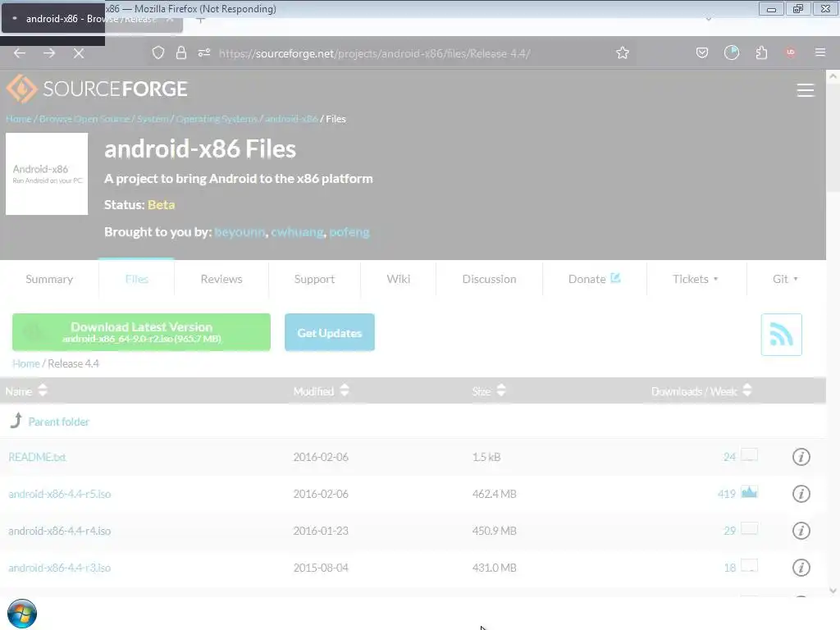
Task: Open the Support tab
Action: click(314, 279)
